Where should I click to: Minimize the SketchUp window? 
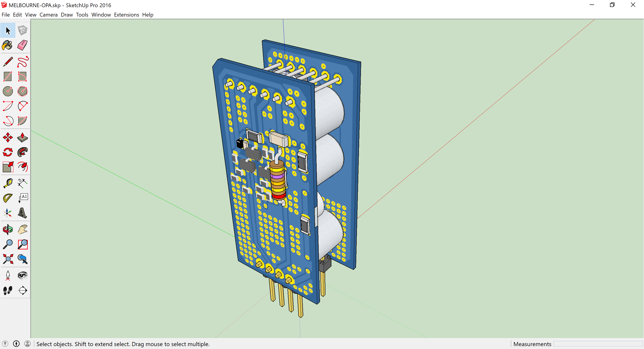click(592, 5)
